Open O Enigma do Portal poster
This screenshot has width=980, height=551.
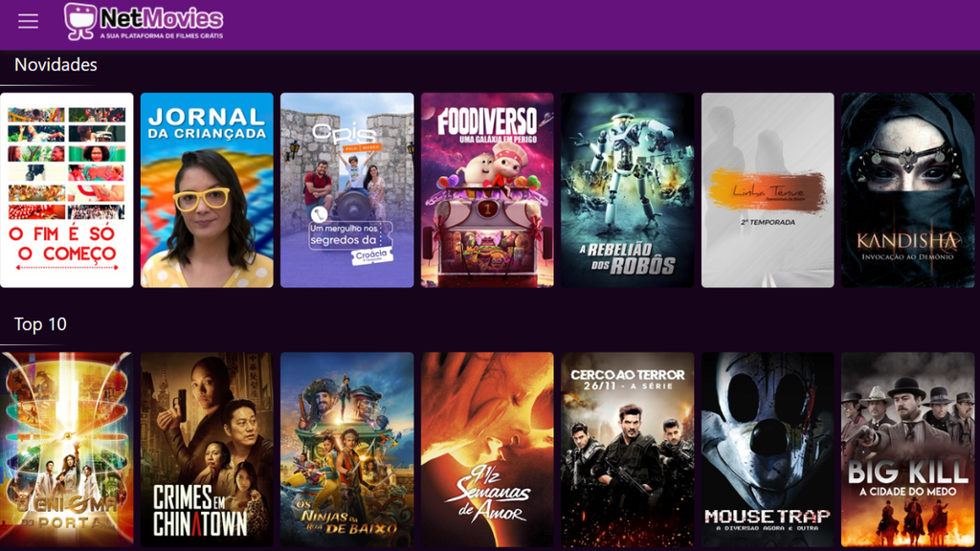pos(67,450)
